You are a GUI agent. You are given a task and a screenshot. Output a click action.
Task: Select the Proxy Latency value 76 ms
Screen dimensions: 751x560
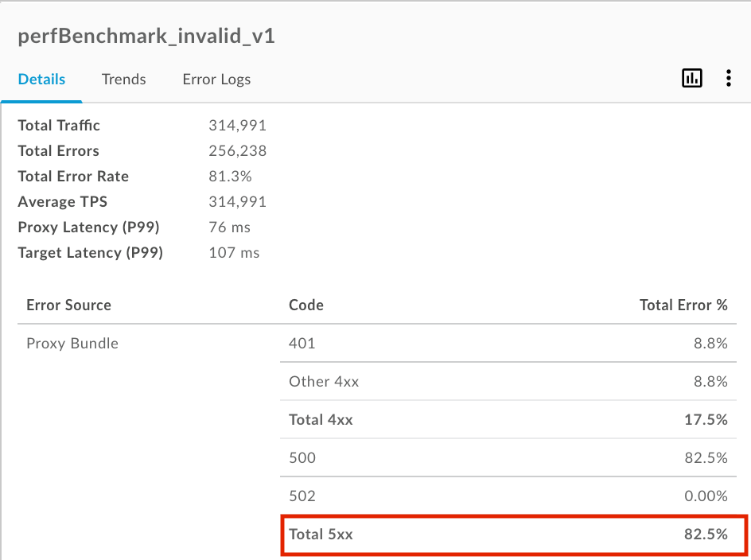pos(229,227)
